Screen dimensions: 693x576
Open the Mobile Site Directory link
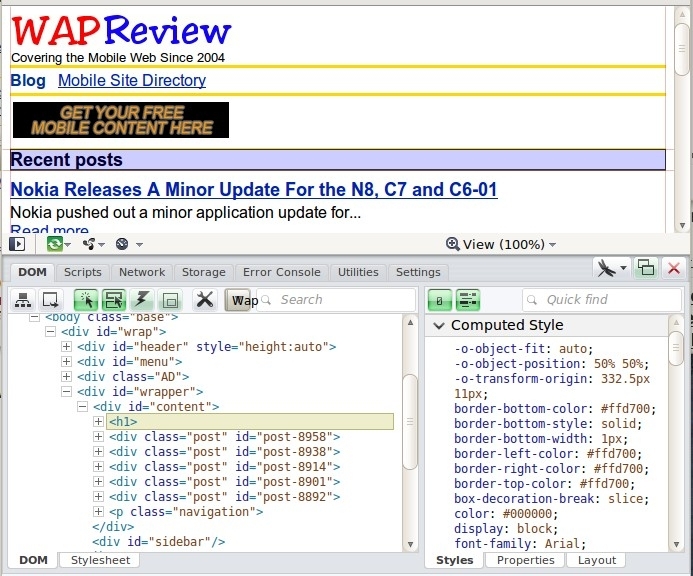pyautogui.click(x=131, y=80)
